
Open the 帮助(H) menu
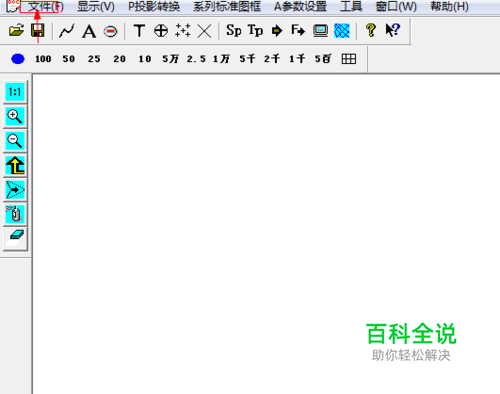point(449,6)
